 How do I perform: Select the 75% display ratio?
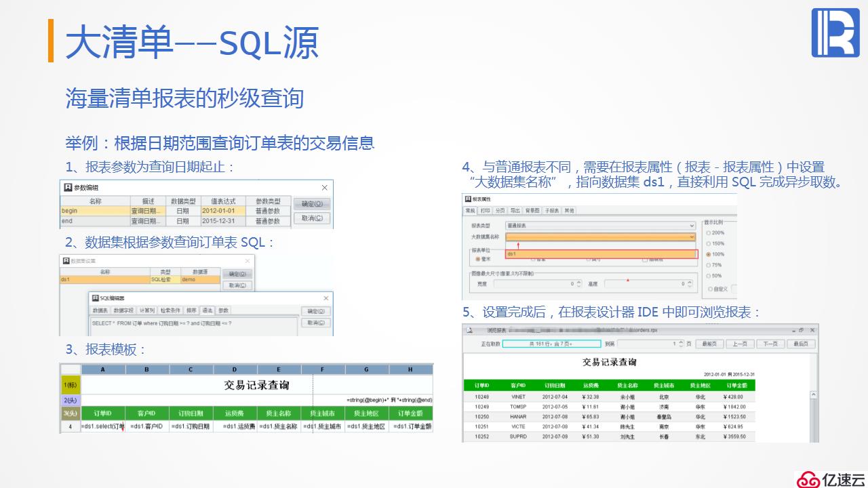714,265
